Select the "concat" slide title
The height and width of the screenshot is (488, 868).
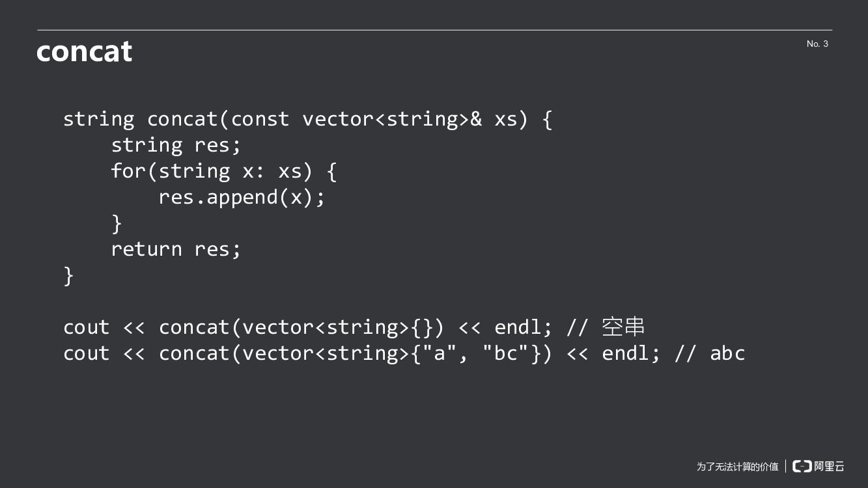pyautogui.click(x=85, y=51)
